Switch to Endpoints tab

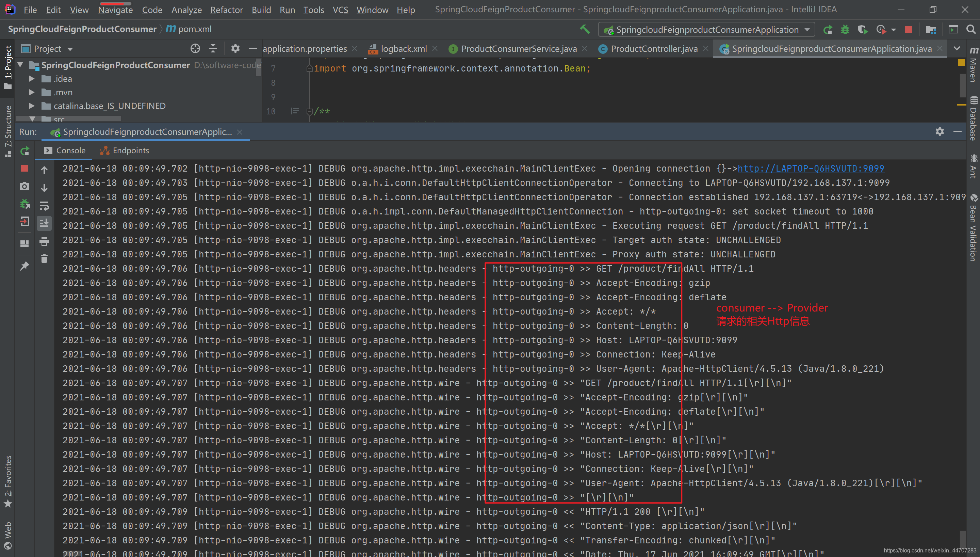click(x=124, y=150)
